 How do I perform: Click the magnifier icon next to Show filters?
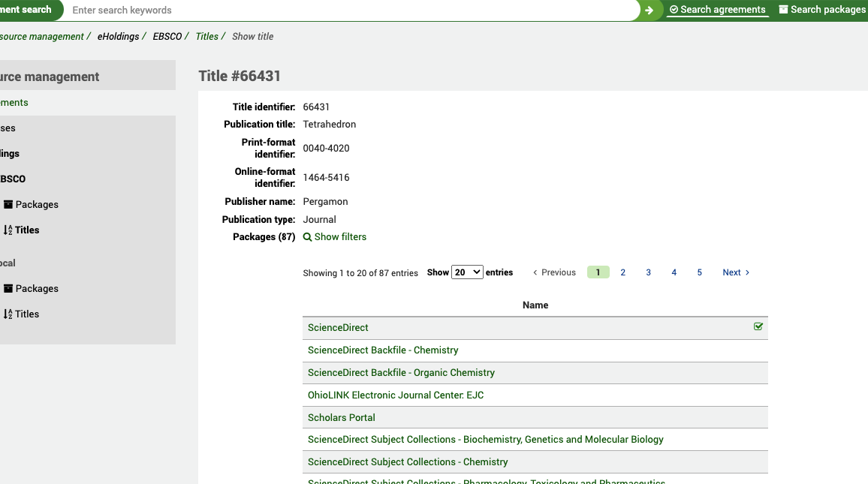click(x=308, y=236)
